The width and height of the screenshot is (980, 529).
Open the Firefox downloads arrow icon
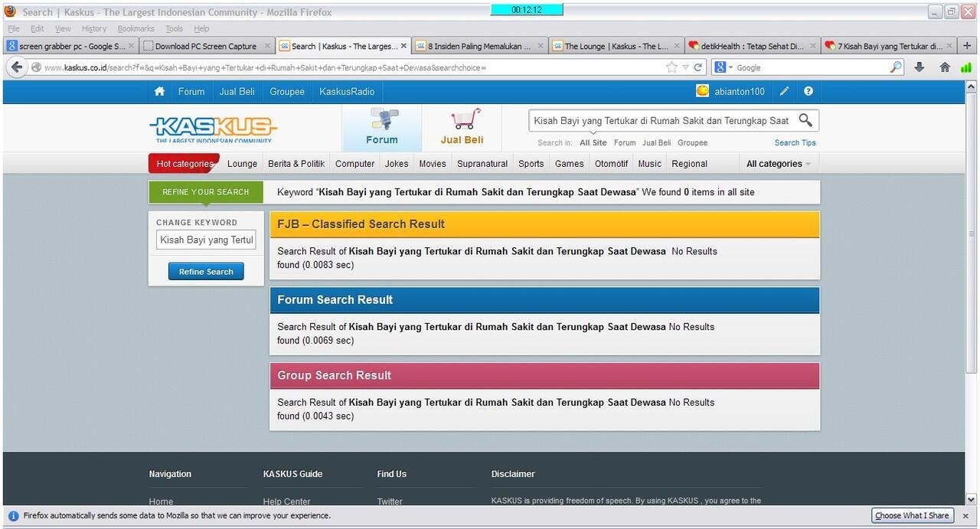pos(920,67)
